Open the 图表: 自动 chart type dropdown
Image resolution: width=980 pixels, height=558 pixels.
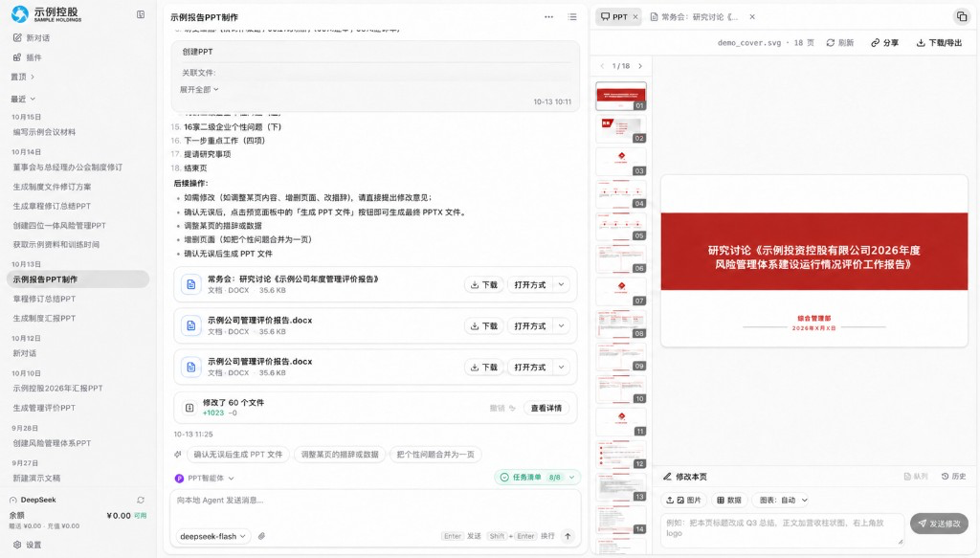point(783,500)
